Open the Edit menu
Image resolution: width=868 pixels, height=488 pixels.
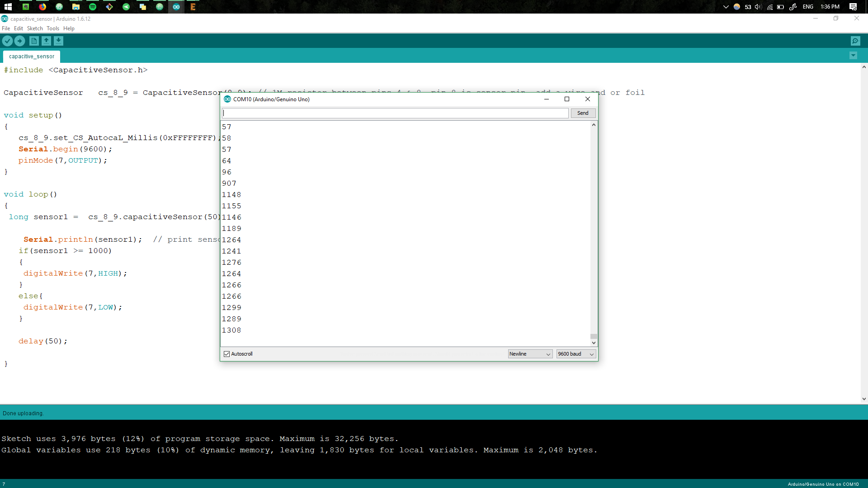(19, 28)
